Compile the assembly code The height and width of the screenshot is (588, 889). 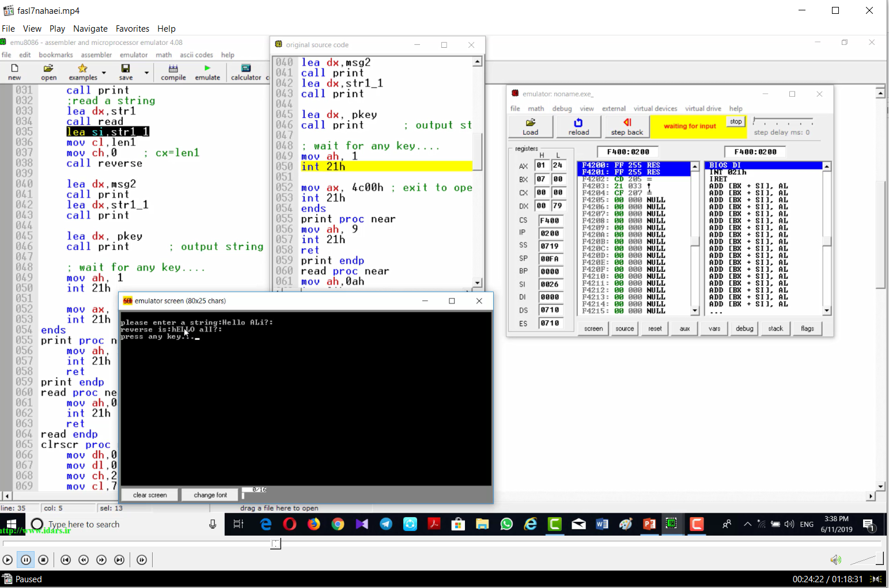pyautogui.click(x=173, y=72)
